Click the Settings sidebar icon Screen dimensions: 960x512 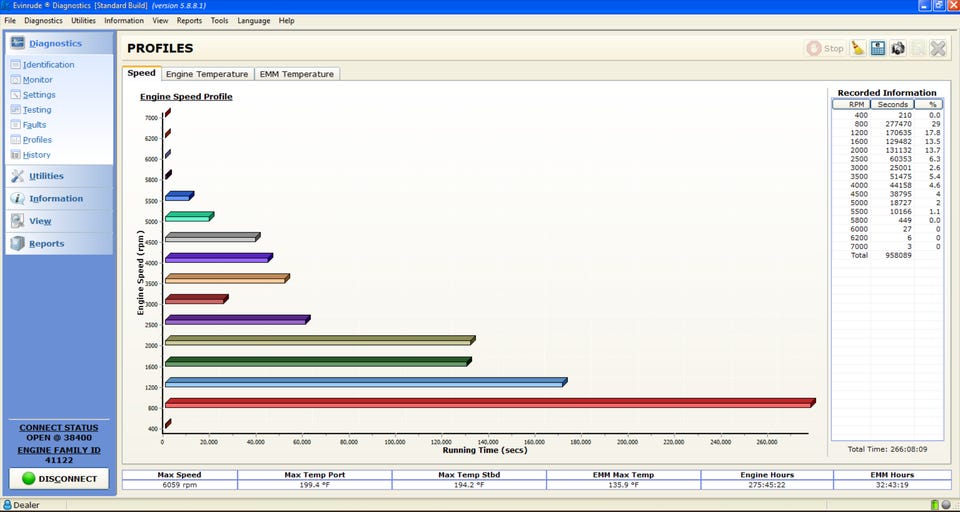[15, 95]
